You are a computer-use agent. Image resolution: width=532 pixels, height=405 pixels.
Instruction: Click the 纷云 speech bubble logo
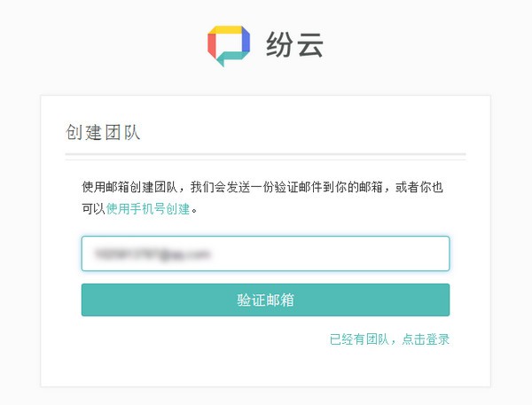pos(229,45)
